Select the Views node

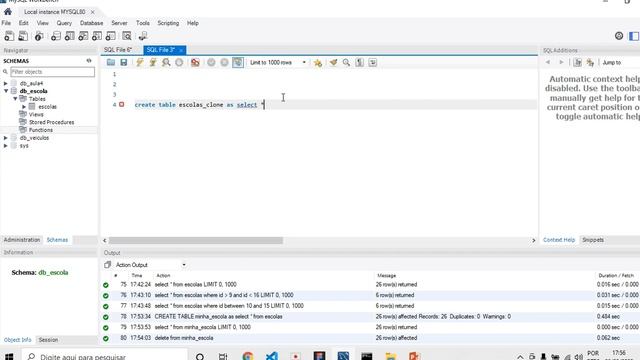pos(36,115)
